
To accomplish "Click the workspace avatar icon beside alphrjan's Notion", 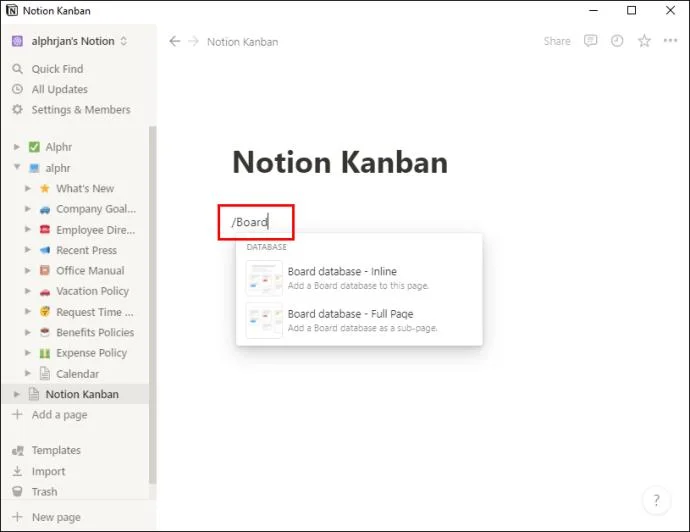I will (x=17, y=41).
